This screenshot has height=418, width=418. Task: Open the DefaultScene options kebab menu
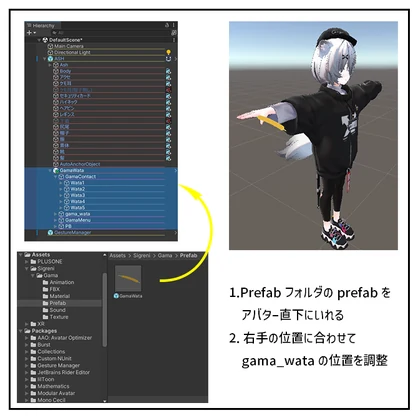(x=173, y=40)
